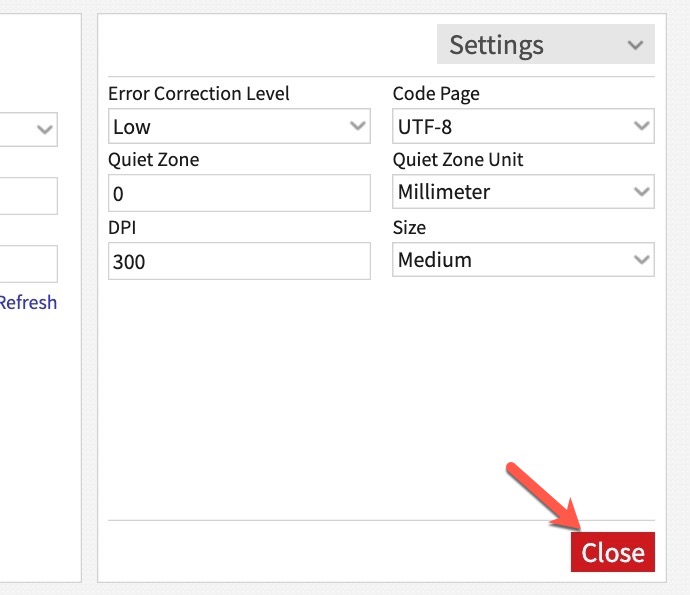Click the upper partially visible left text field
The width and height of the screenshot is (690, 595).
[x=28, y=196]
